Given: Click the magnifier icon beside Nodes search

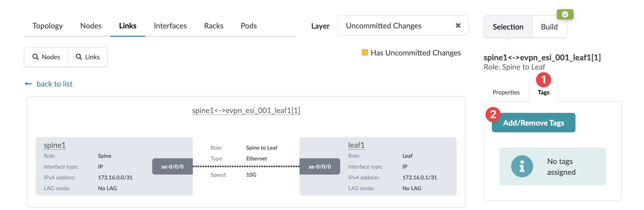Looking at the screenshot, I should point(35,57).
